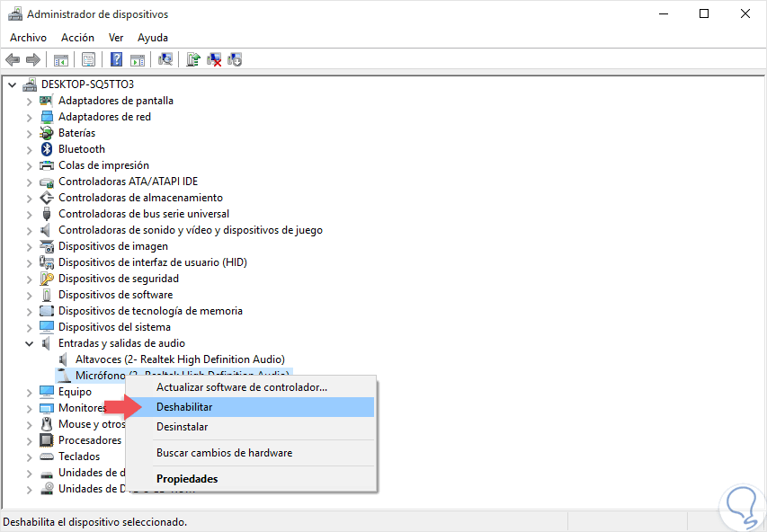Viewport: 767px width, 532px height.
Task: Select Dispositivos de interfaz de usuario (HID)
Action: (x=153, y=262)
